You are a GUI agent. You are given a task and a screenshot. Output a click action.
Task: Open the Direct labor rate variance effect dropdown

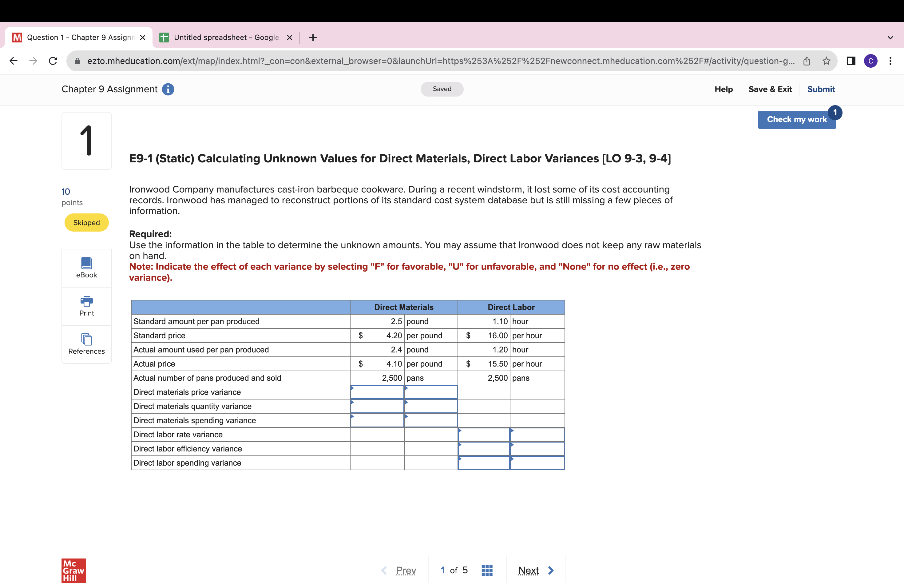coord(537,435)
